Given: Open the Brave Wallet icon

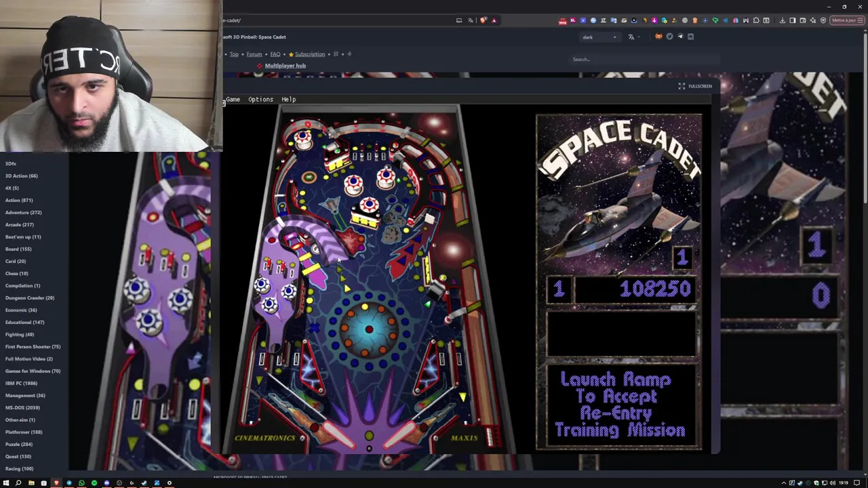Looking at the screenshot, I should point(802,20).
